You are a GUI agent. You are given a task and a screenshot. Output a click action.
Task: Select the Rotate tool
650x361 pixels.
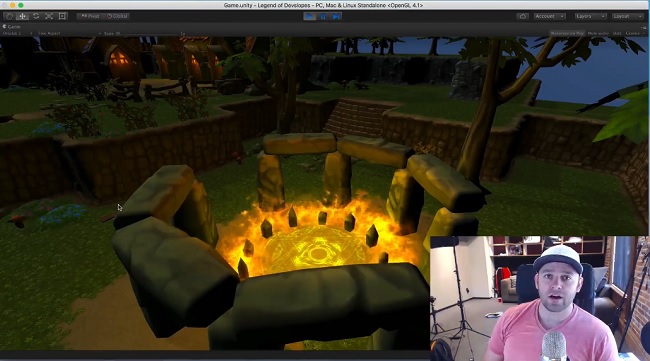pos(36,16)
